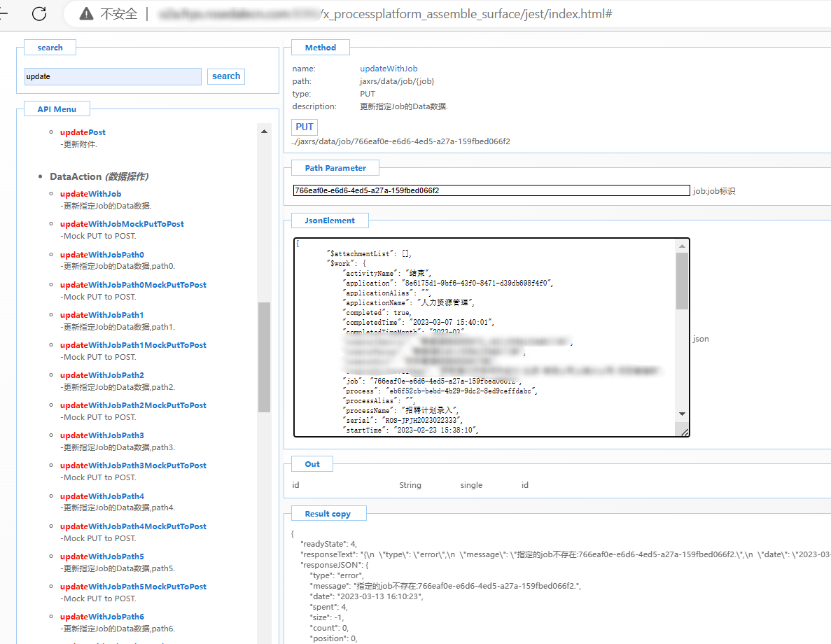
Task: Open updateWithJobPath0MockPutToPost API
Action: tap(133, 285)
